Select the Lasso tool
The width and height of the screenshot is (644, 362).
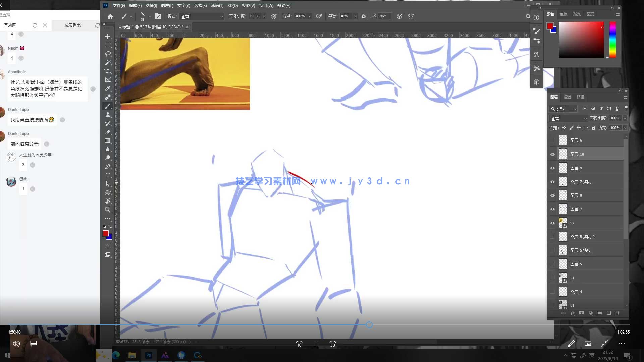[x=108, y=54]
